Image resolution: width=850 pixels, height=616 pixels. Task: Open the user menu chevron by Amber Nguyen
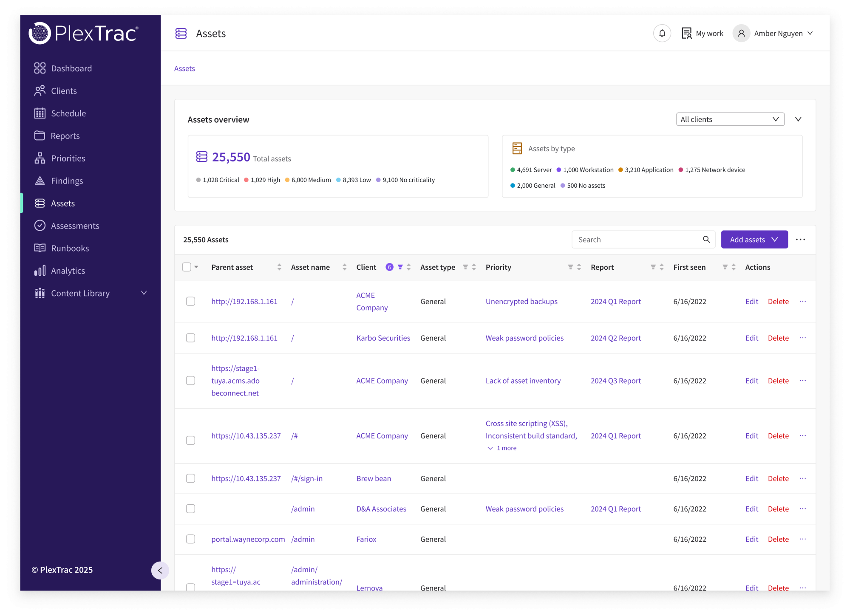tap(810, 34)
